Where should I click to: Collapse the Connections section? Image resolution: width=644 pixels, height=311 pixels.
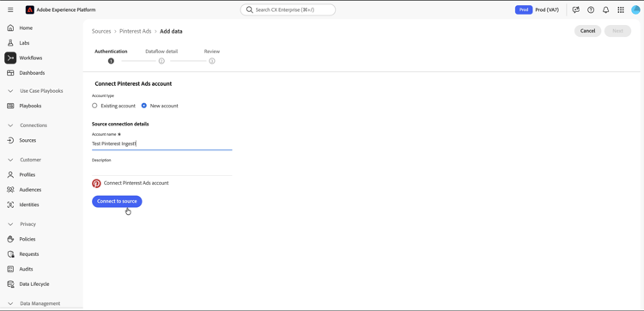[x=10, y=125]
